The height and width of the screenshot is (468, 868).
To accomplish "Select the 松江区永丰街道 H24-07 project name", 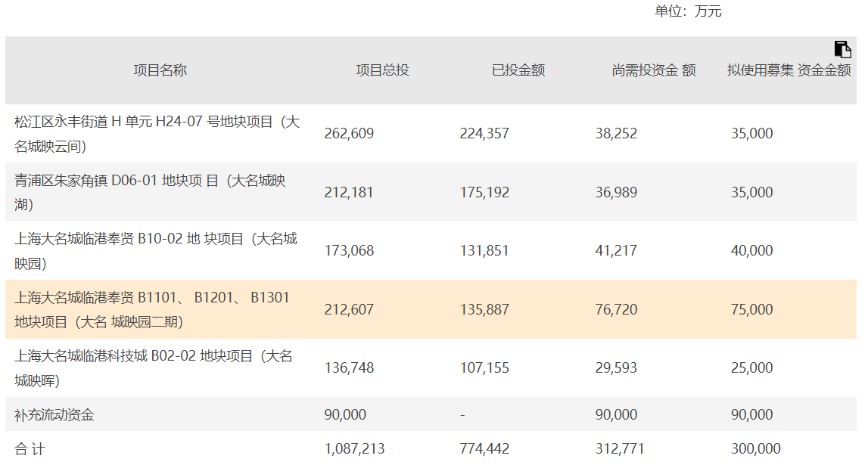I will coord(157,134).
